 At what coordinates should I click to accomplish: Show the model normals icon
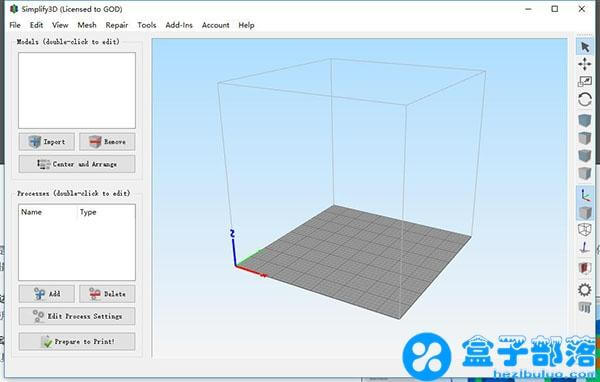[584, 248]
